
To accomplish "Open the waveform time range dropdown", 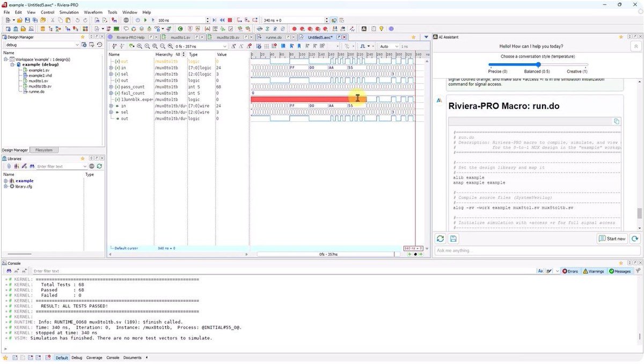I will pyautogui.click(x=225, y=46).
